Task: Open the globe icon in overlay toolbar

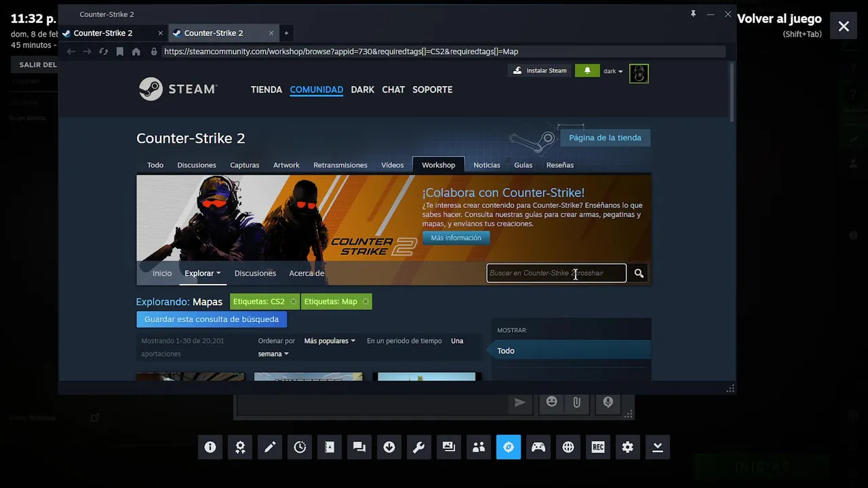Action: pyautogui.click(x=568, y=447)
